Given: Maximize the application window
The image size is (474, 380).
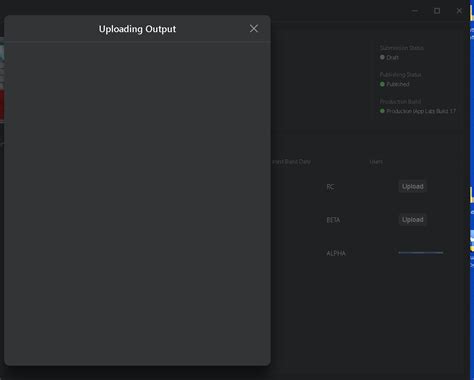Looking at the screenshot, I should pos(437,11).
